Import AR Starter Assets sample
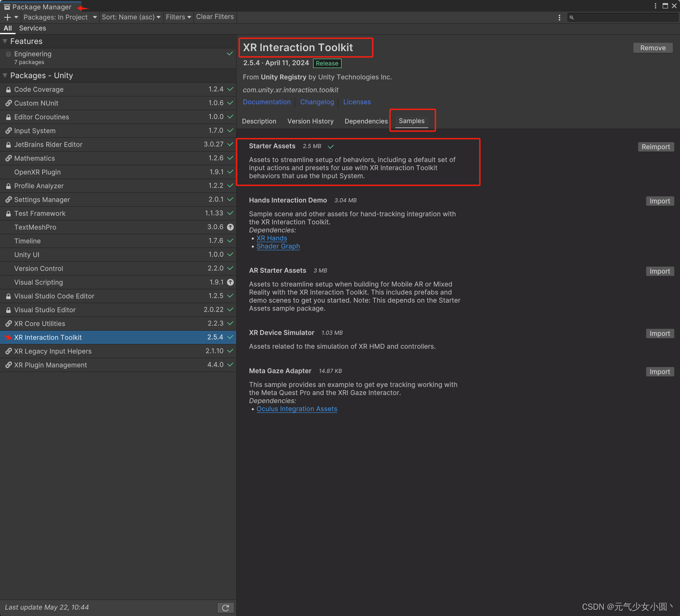Viewport: 680px width, 616px height. click(660, 271)
